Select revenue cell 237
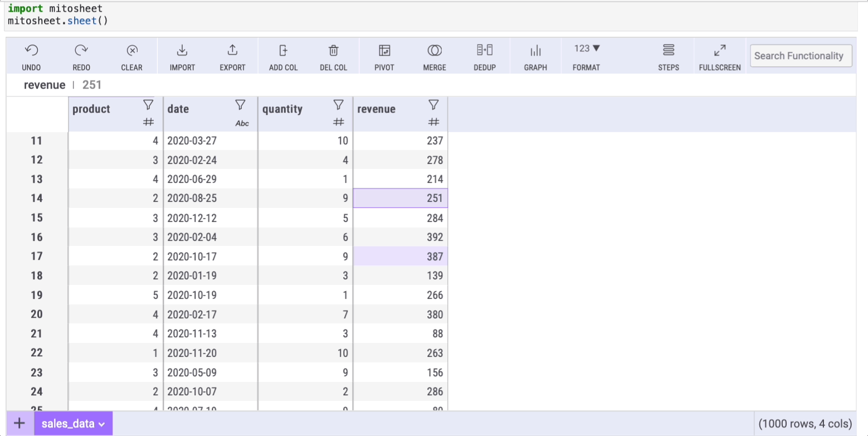 pos(401,141)
